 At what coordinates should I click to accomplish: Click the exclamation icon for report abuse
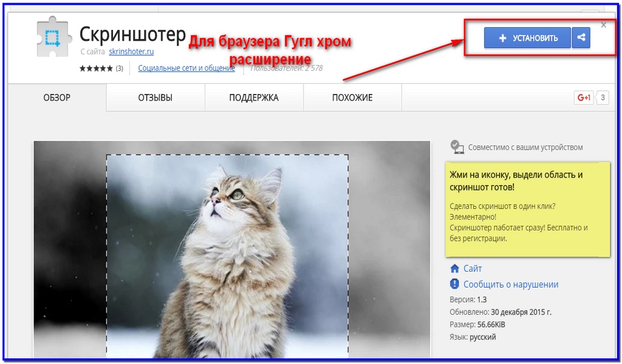coord(454,284)
